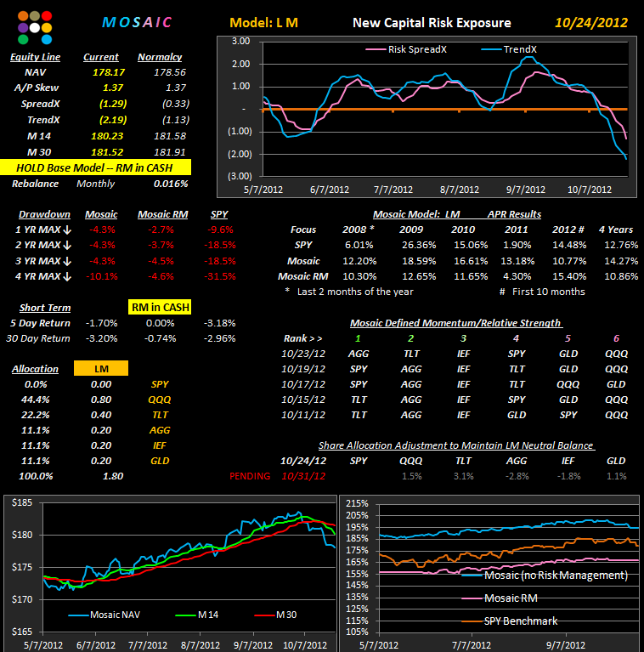Select the Current NAV value 178.17

109,72
